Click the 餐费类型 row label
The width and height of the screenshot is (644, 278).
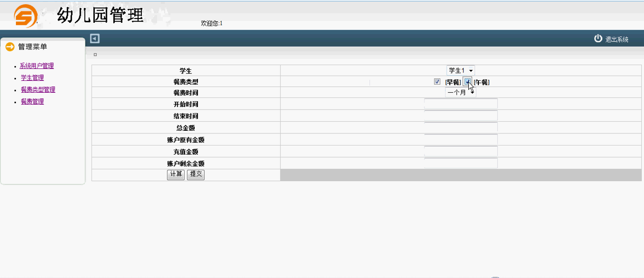186,82
